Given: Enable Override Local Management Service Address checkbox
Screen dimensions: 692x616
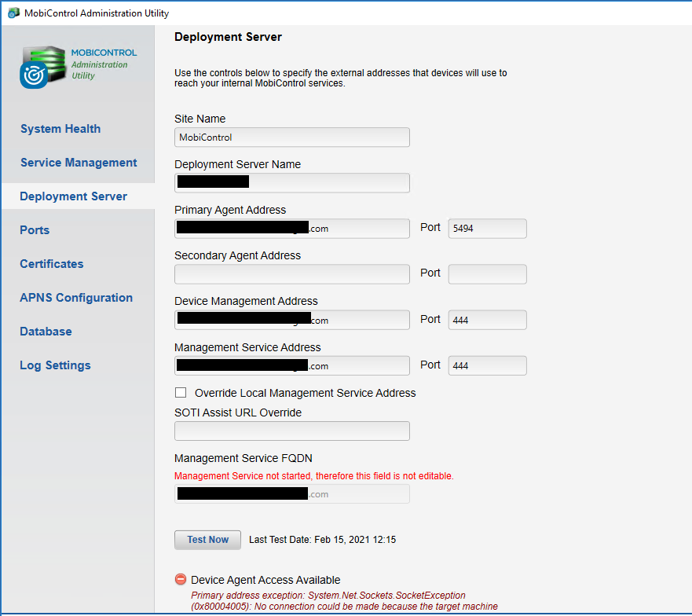Looking at the screenshot, I should tap(181, 393).
